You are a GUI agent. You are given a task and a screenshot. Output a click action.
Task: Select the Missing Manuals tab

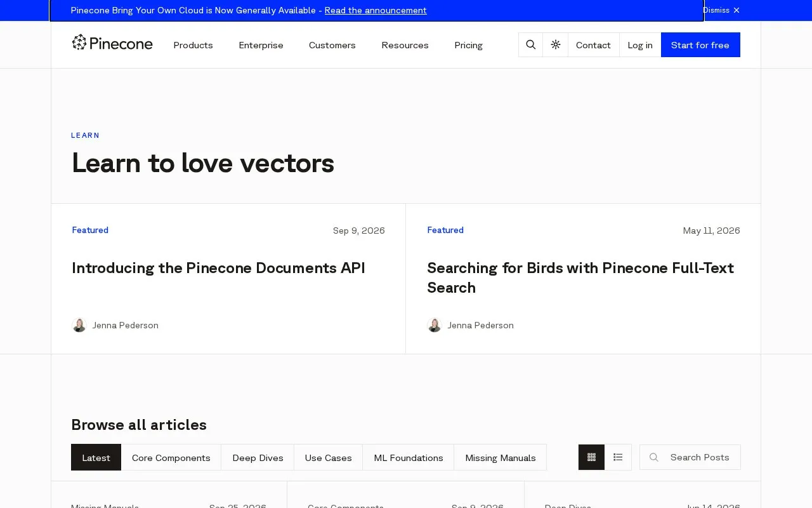(501, 457)
